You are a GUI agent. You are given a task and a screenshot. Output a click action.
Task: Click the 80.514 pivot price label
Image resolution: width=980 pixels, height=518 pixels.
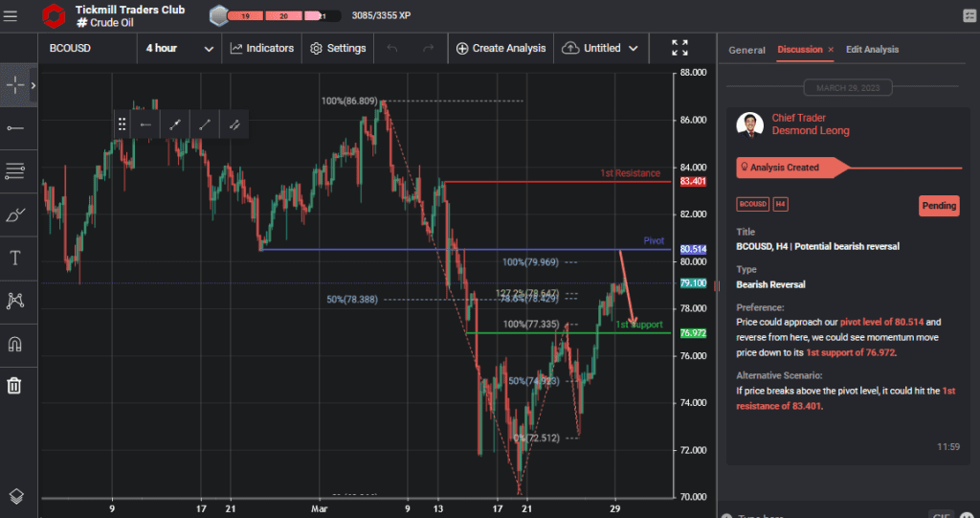(693, 249)
